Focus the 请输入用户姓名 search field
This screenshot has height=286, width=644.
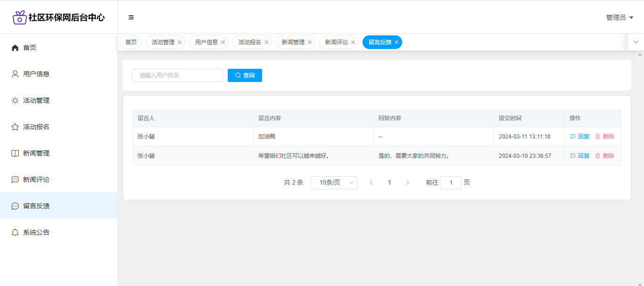click(177, 75)
